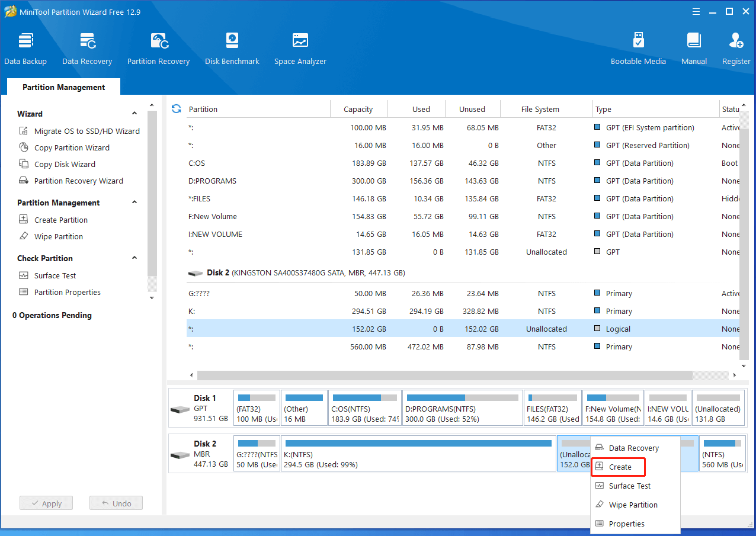756x536 pixels.
Task: Select the 560.00 MB NTFS partition row
Action: (463, 346)
